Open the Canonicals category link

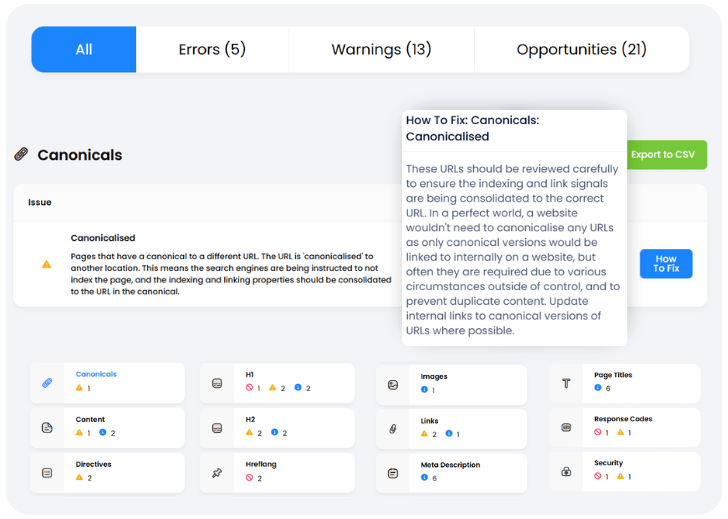pos(96,375)
